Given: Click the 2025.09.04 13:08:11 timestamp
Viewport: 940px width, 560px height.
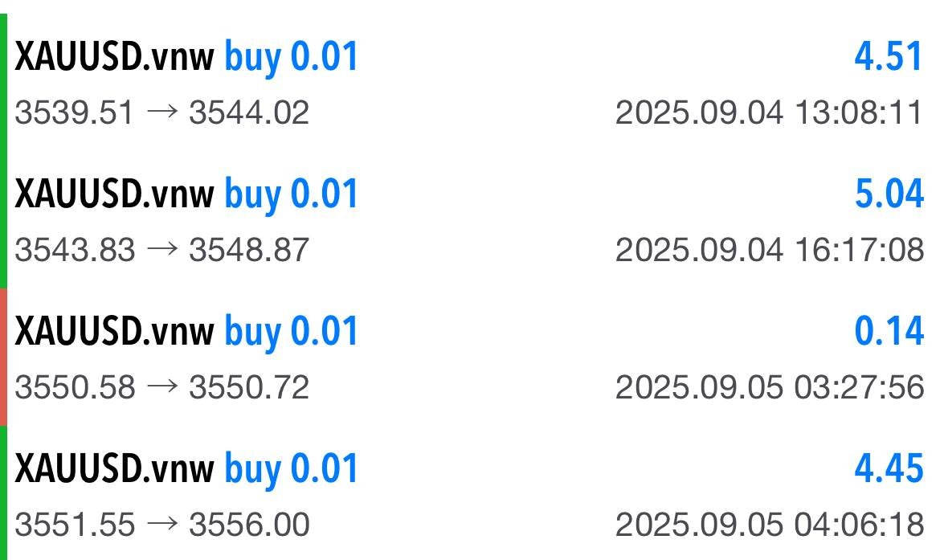Looking at the screenshot, I should tap(769, 112).
